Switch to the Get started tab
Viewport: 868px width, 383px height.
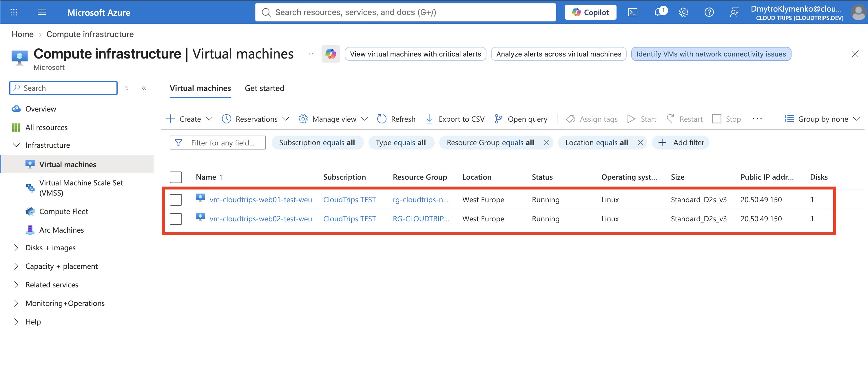click(265, 88)
